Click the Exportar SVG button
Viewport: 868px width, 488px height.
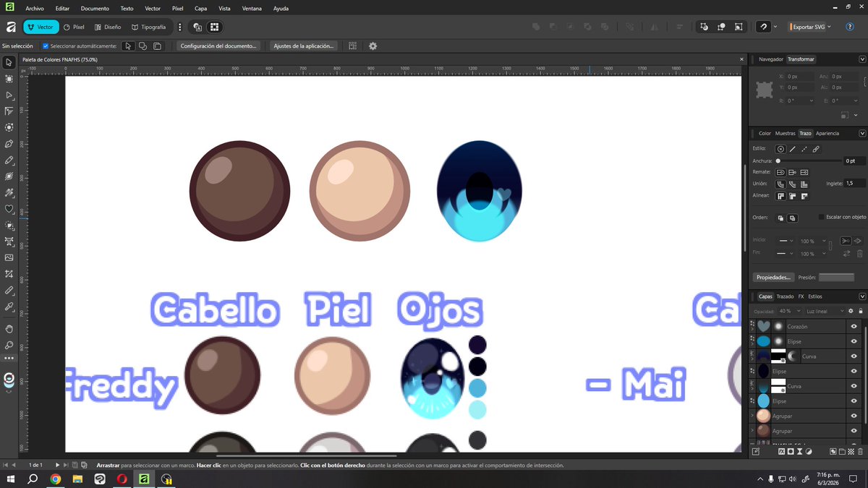pos(806,27)
